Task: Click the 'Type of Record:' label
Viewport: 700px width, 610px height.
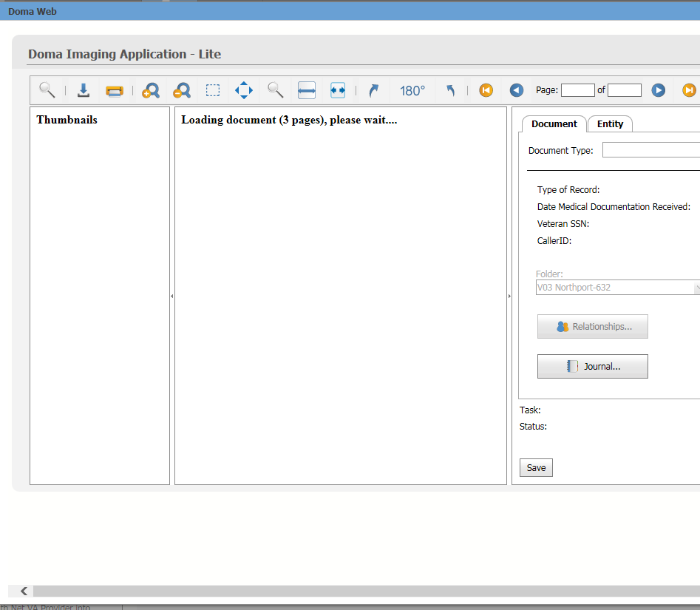Action: tap(568, 190)
